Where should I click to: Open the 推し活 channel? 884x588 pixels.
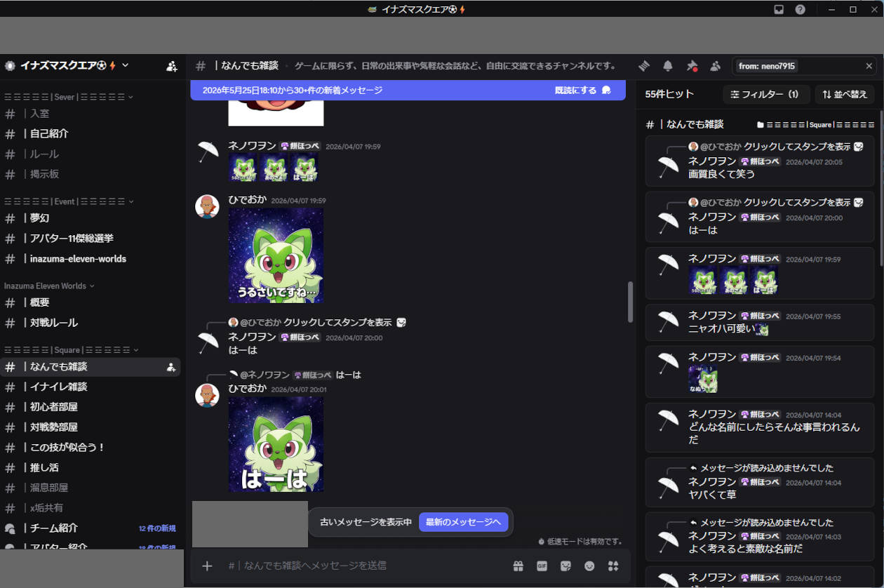click(x=91, y=467)
